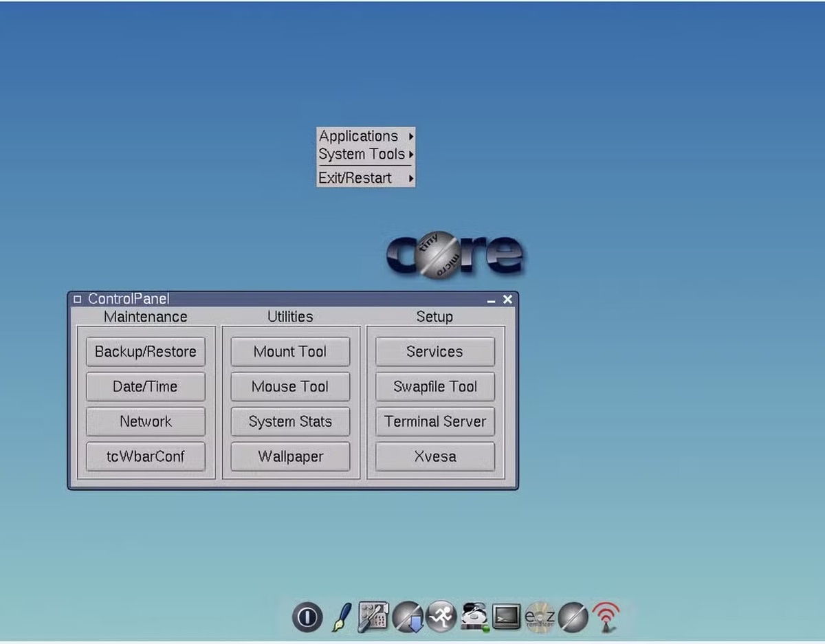The image size is (825, 644).
Task: Open the Editor quill pen icon
Action: coord(341,617)
